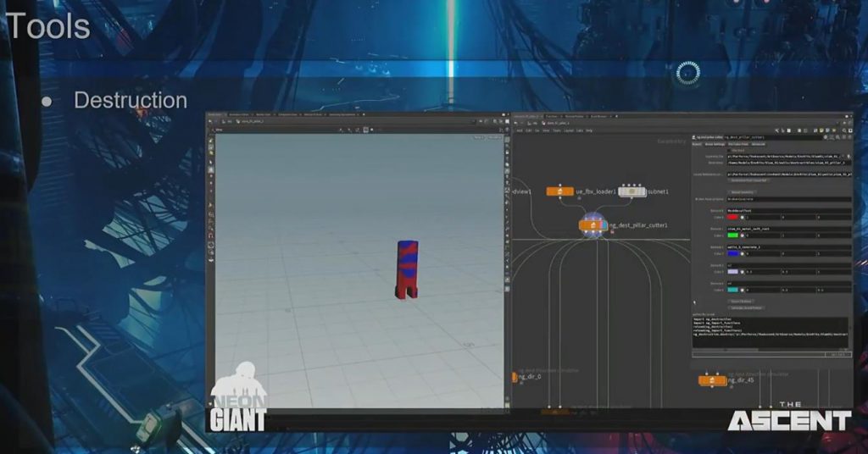Open the blue color swatch
This screenshot has width=868, height=454.
pyautogui.click(x=733, y=254)
